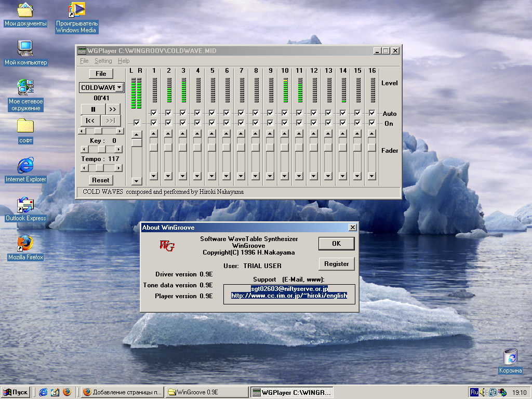The width and height of the screenshot is (532, 399).
Task: Open Windows Media Player desktop shortcut
Action: coord(77,10)
